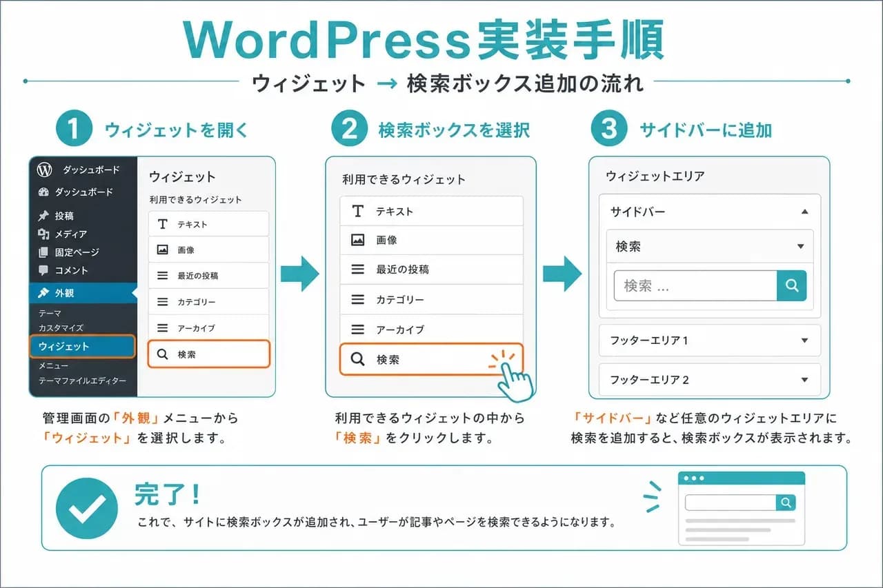
Task: Click the テキスト label in step 1 widget list
Action: click(192, 225)
